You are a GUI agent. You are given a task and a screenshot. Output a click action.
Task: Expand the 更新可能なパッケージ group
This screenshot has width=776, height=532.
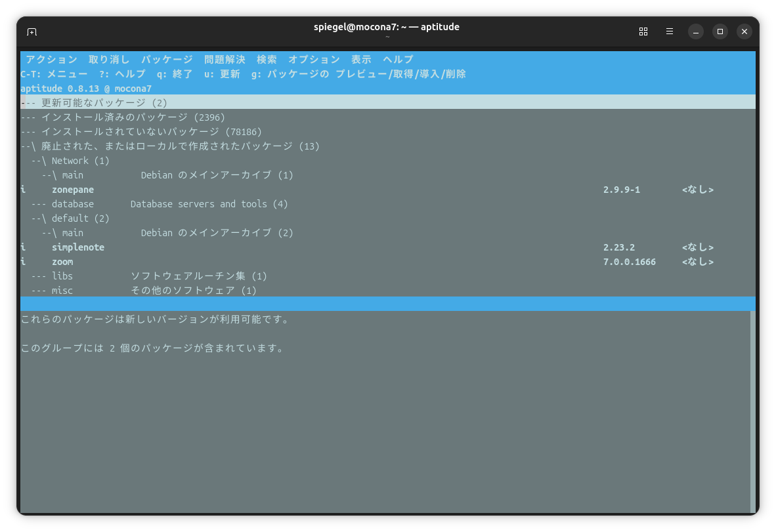(x=104, y=103)
